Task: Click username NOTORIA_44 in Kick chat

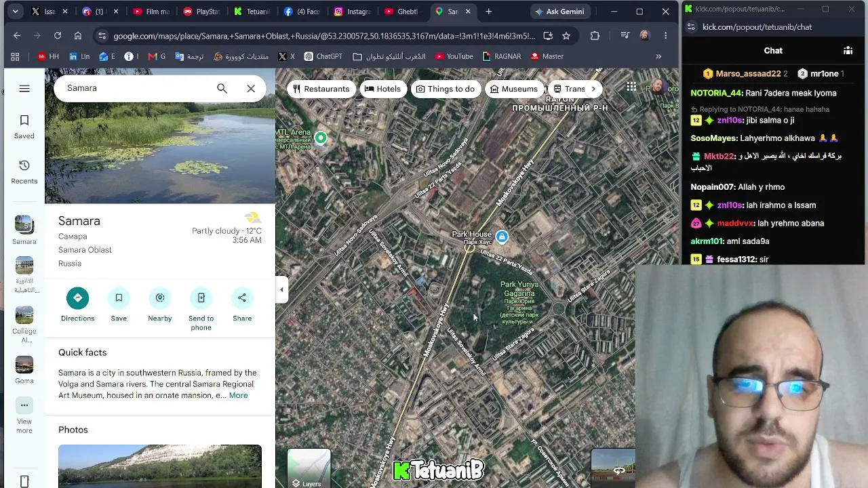Action: [716, 93]
